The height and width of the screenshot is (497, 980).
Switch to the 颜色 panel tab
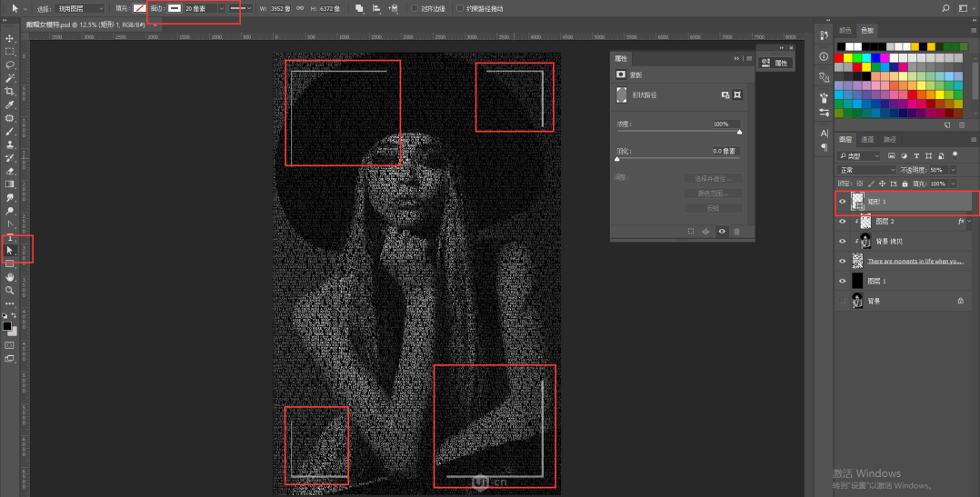pyautogui.click(x=845, y=30)
